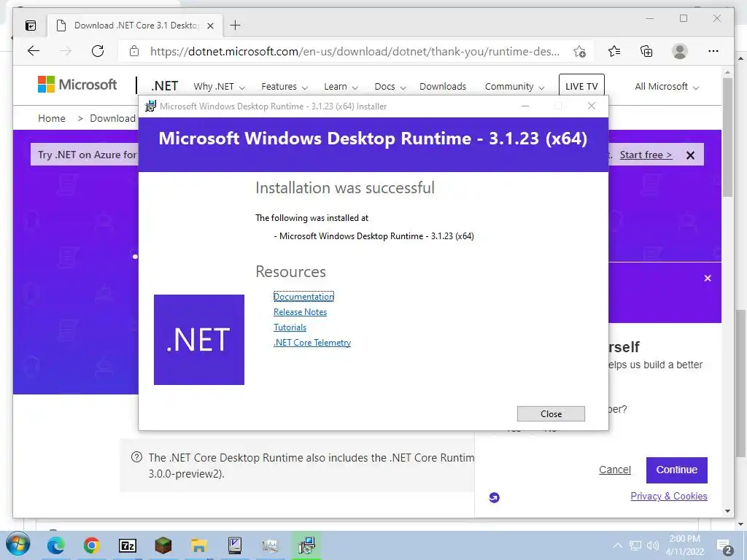This screenshot has width=747, height=560.
Task: Open the Edge settings and more menu
Action: (x=713, y=51)
